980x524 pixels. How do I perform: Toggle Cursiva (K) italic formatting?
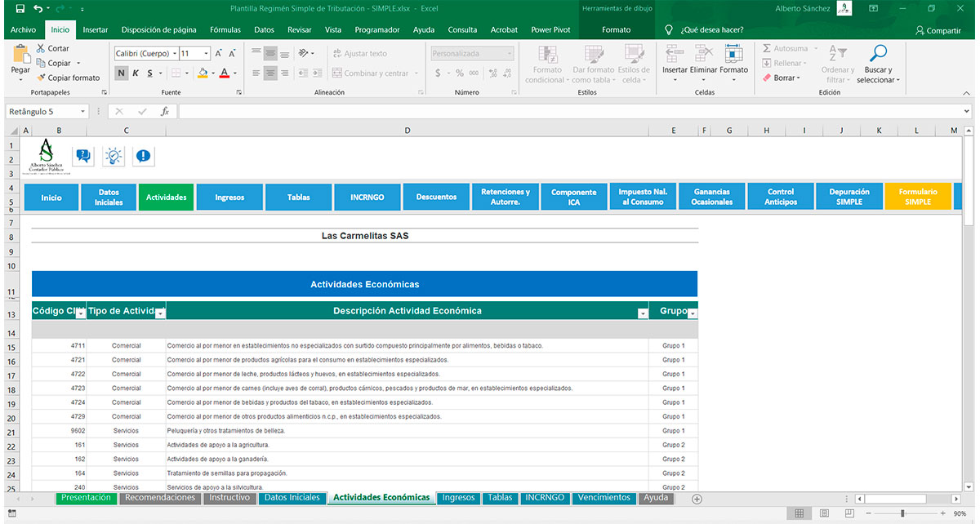[x=136, y=73]
